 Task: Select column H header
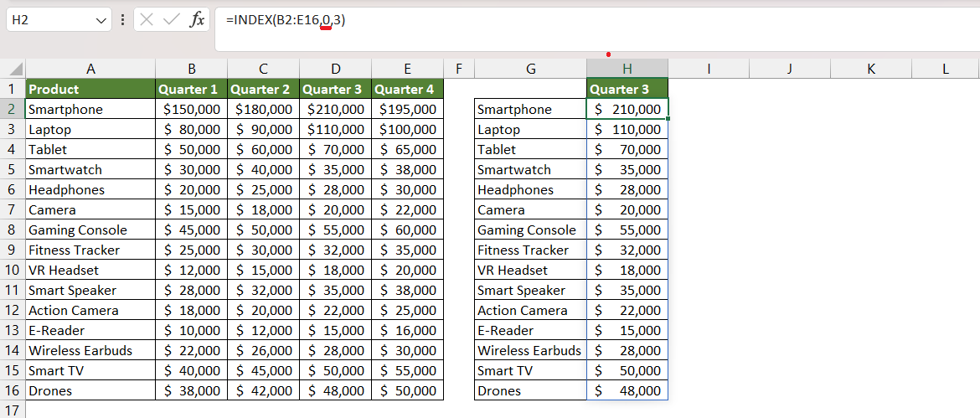pos(627,69)
